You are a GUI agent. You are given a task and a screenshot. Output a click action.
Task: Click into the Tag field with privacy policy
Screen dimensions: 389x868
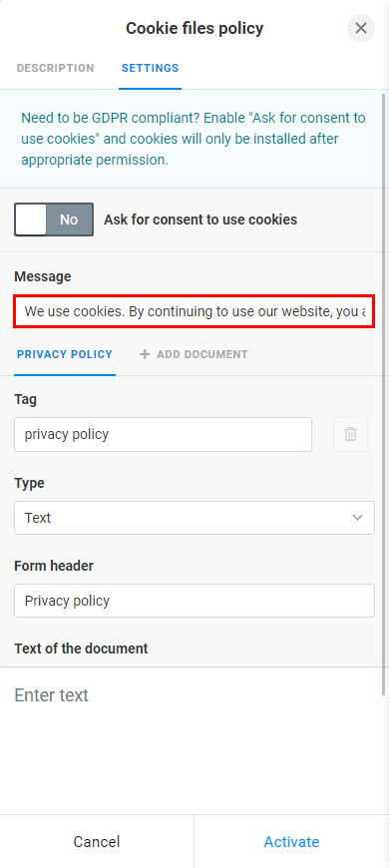click(x=164, y=435)
